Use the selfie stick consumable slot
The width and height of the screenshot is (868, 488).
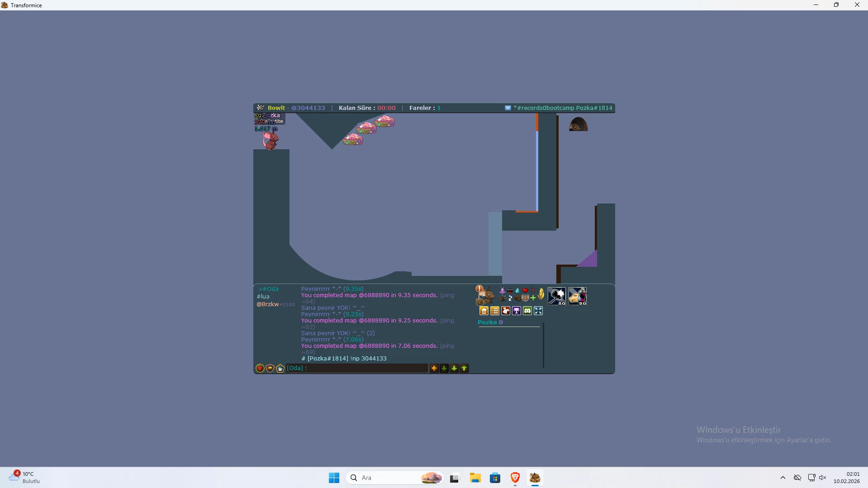coord(557,296)
